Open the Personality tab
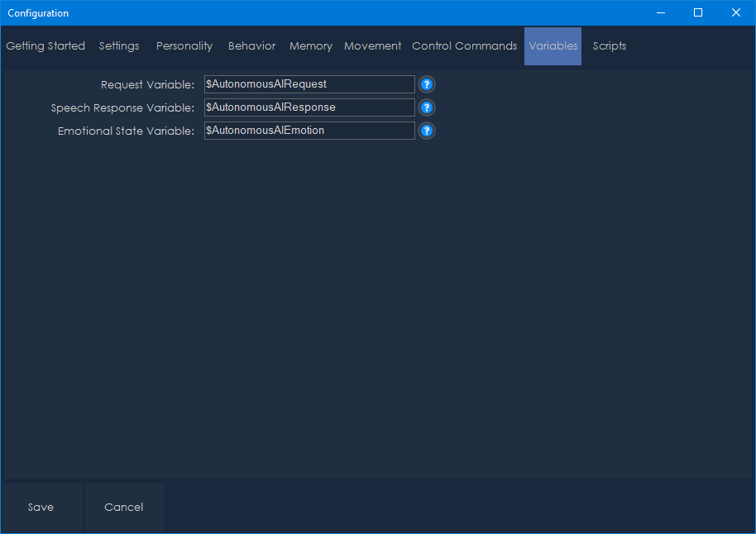756x534 pixels. coord(184,46)
